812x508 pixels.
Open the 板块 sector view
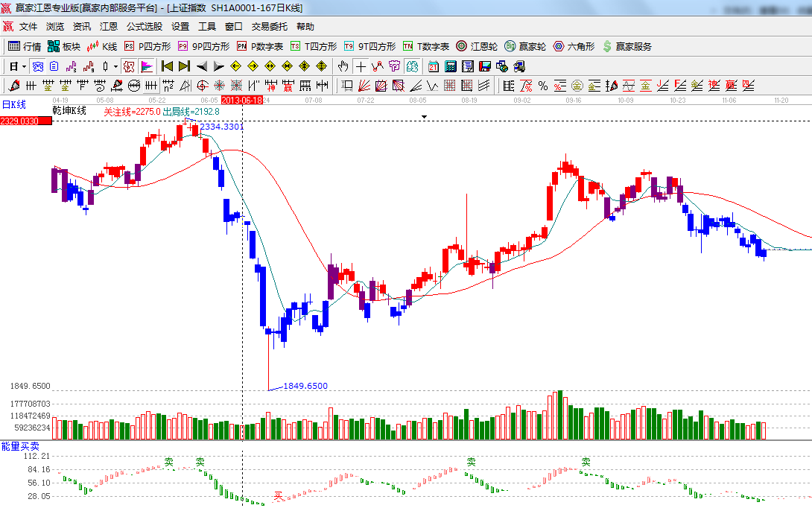[x=63, y=46]
